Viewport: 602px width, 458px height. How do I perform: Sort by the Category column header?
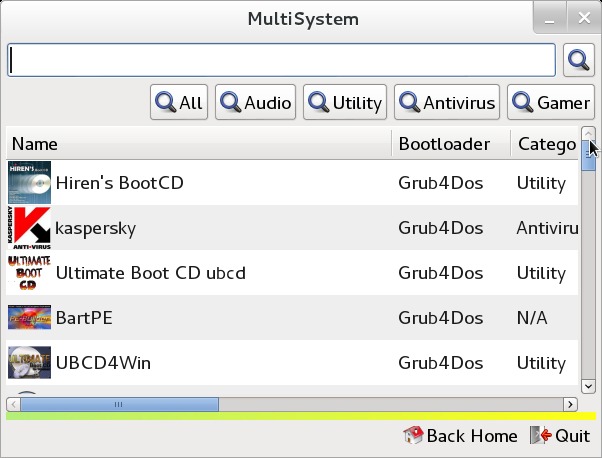(544, 144)
